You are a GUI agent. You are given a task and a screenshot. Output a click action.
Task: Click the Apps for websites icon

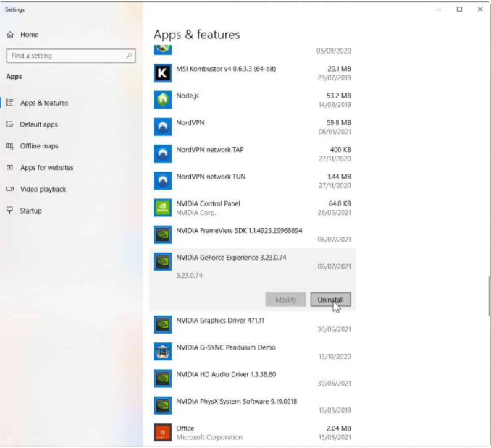[9, 167]
